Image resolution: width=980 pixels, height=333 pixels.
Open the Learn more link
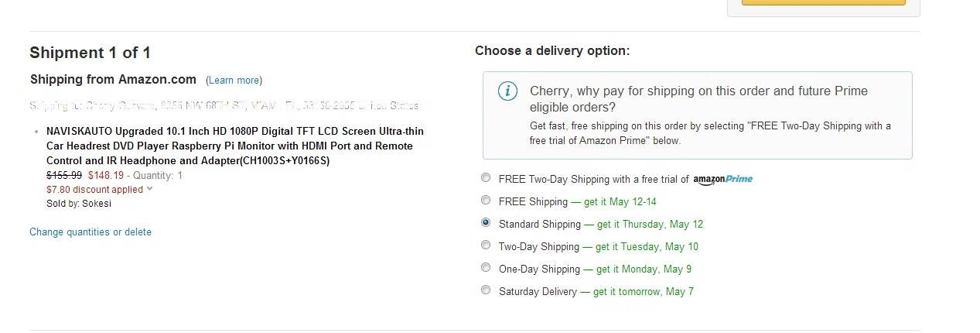click(x=234, y=81)
